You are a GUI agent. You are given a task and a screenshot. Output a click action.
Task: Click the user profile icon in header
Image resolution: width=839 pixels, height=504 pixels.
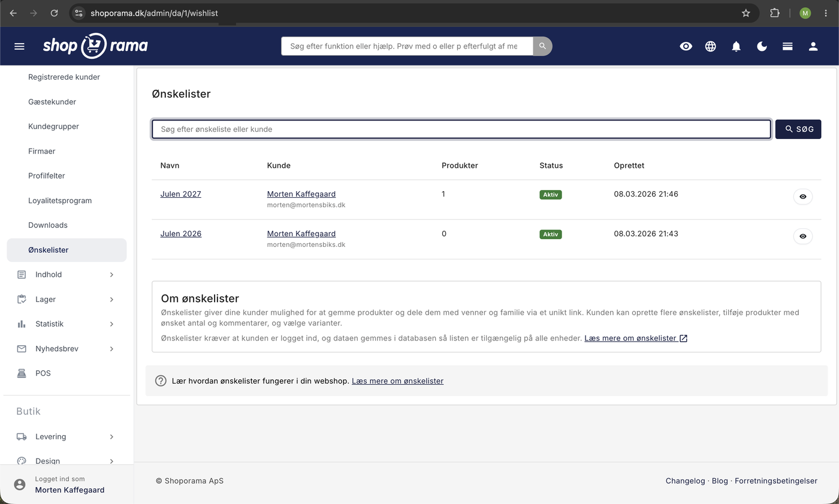click(813, 46)
